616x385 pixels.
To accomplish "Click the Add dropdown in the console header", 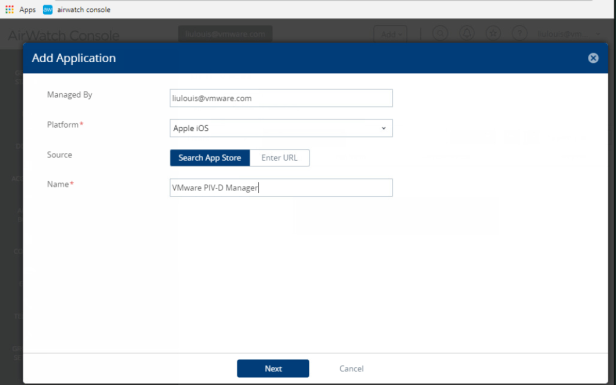I will coord(390,35).
